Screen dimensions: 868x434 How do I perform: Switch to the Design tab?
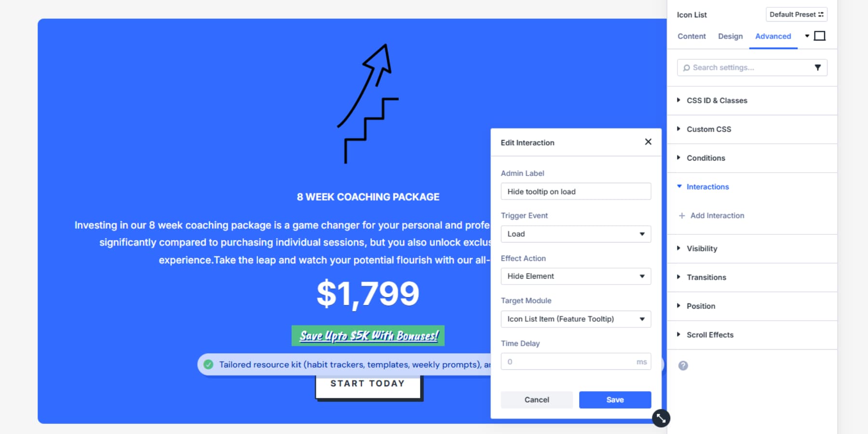pyautogui.click(x=730, y=36)
